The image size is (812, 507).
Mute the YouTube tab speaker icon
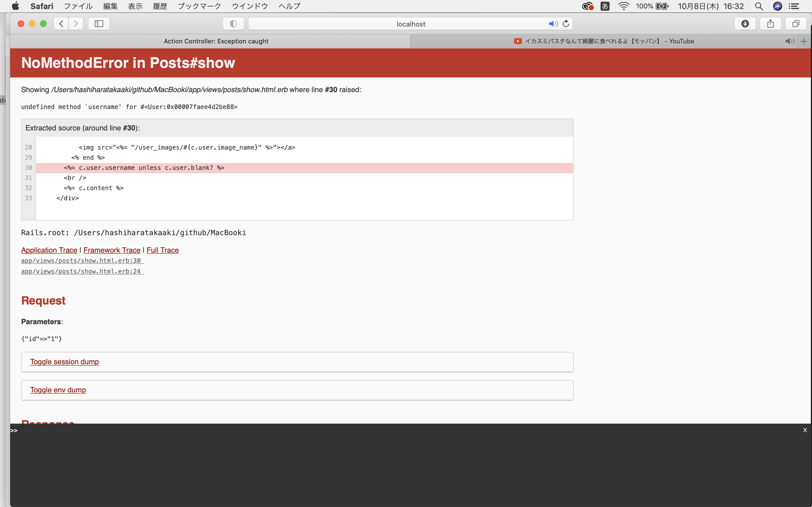[789, 41]
